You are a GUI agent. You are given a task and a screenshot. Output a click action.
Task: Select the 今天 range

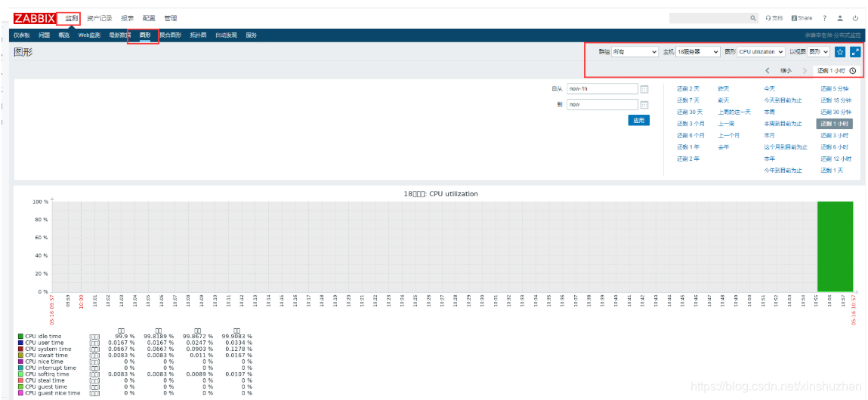point(770,88)
